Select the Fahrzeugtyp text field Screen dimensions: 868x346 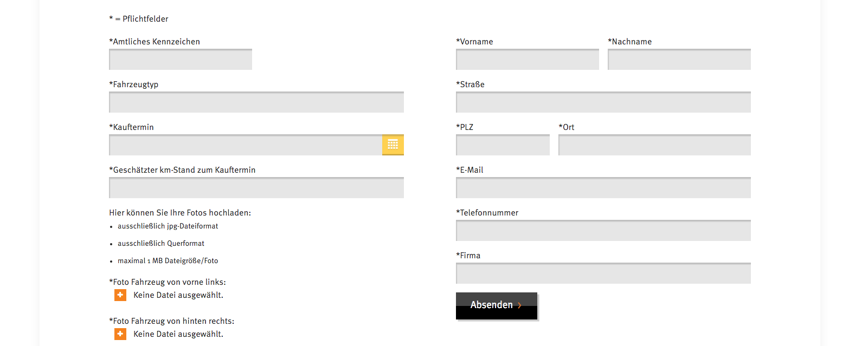[x=256, y=102]
